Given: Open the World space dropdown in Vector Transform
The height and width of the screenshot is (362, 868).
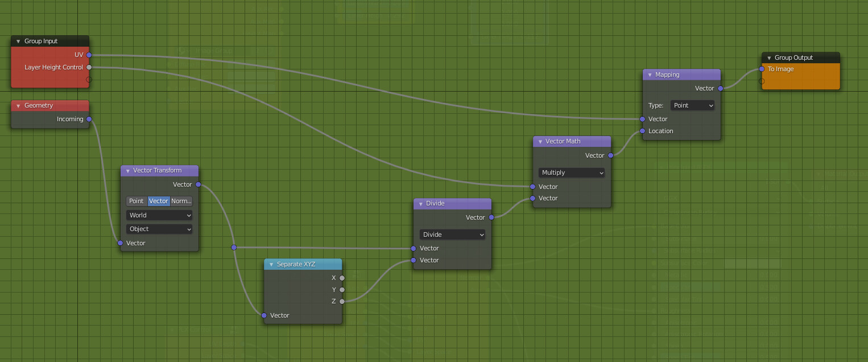Looking at the screenshot, I should (x=159, y=215).
